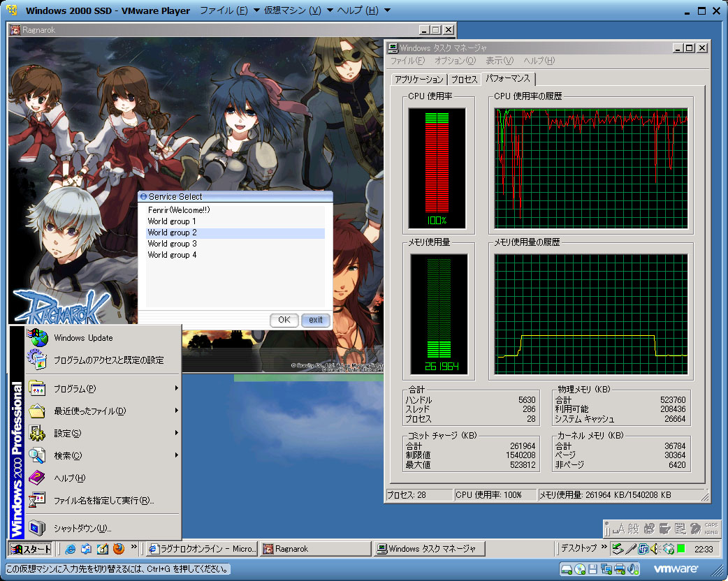Open VMware Player Help menu dropdown

pos(363,10)
